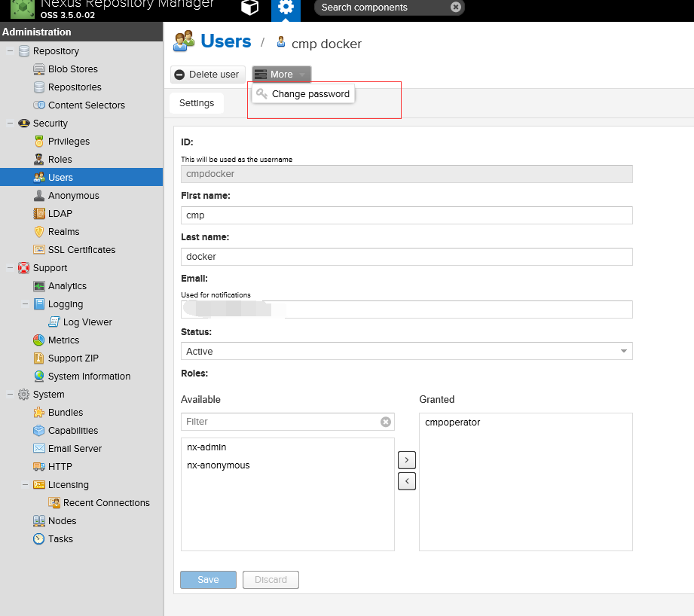Select nx-anonymous in Available roles
The width and height of the screenshot is (694, 616).
[x=288, y=465]
